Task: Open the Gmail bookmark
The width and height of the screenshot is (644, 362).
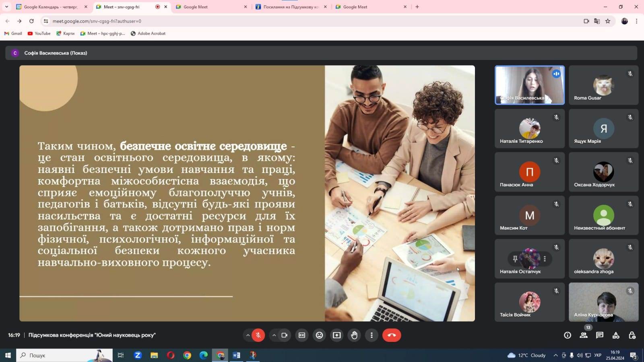Action: point(13,33)
